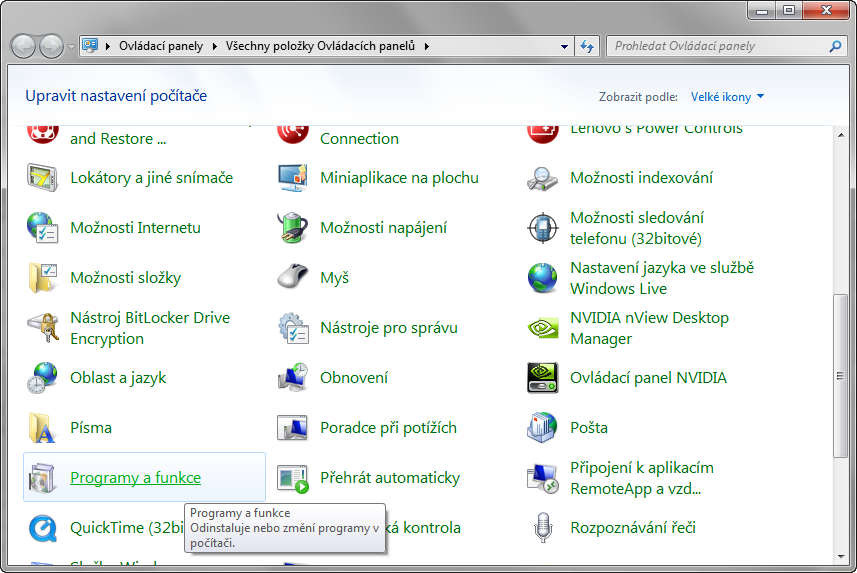Click the NVIDIA nView Desktop Manager icon
Viewport: 857px width, 573px height.
pos(542,328)
